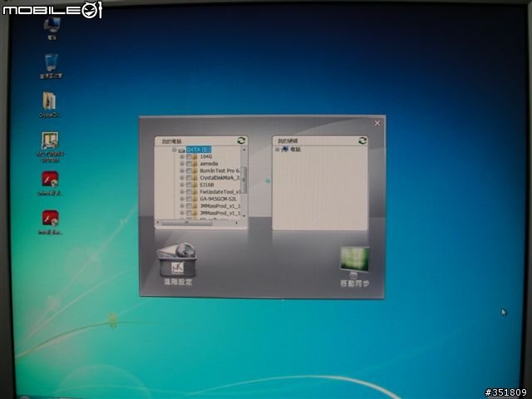Refresh the 我的電腦 panel
Screen dimensions: 532x399
click(x=241, y=140)
